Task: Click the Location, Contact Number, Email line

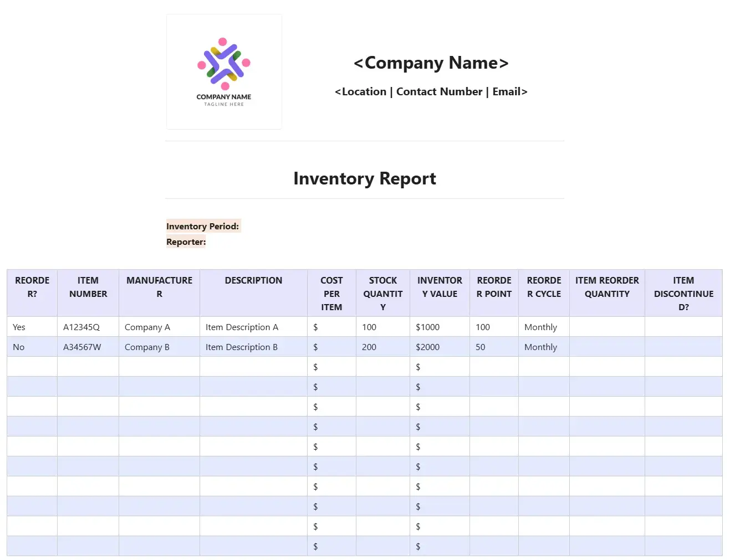Action: click(431, 92)
